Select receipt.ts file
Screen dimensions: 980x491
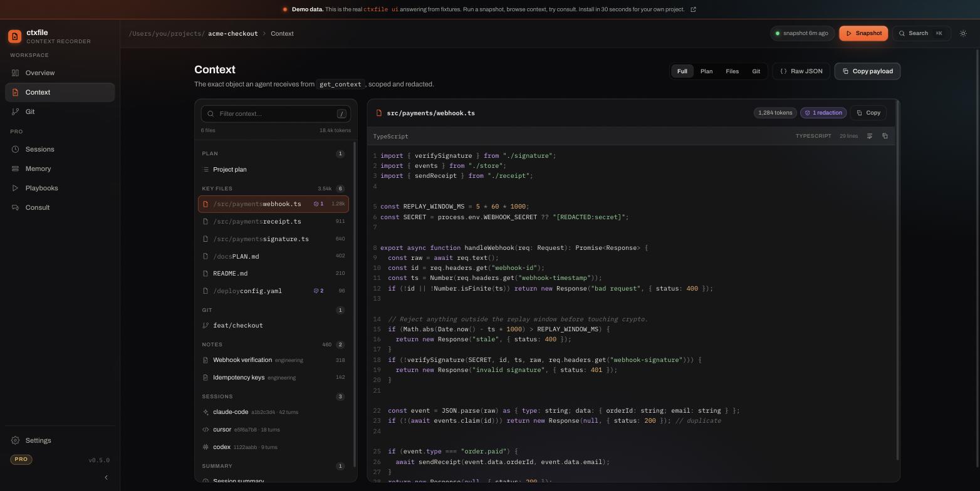[273, 222]
